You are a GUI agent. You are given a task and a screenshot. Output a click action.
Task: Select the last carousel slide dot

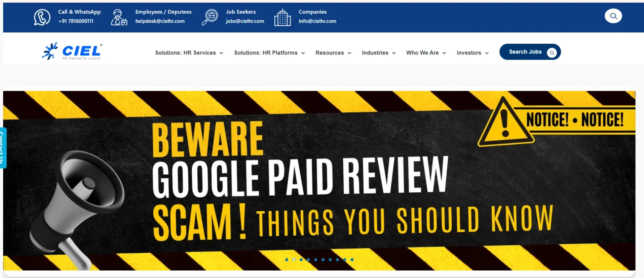tap(352, 260)
